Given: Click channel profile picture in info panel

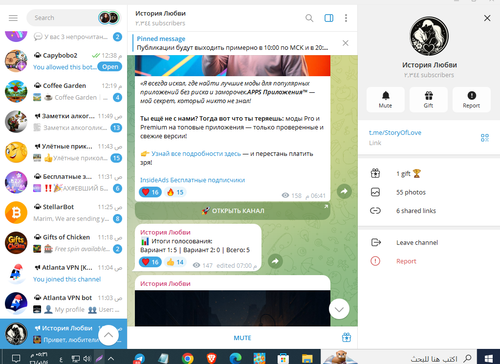Looking at the screenshot, I should (x=429, y=36).
